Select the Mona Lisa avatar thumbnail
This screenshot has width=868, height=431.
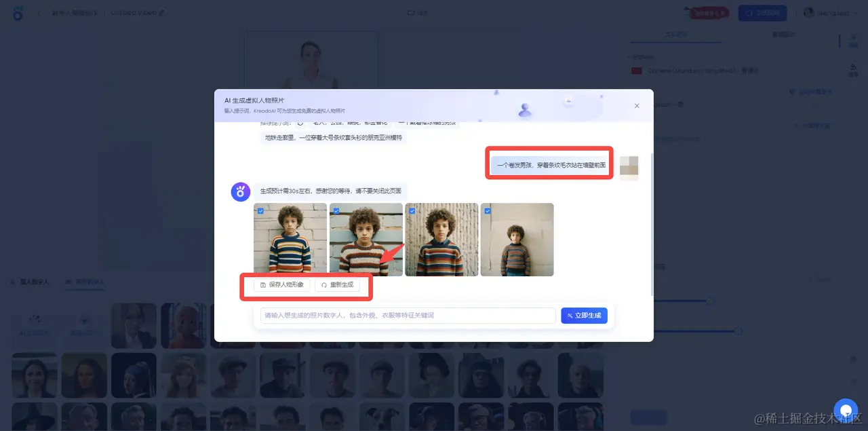pyautogui.click(x=84, y=375)
